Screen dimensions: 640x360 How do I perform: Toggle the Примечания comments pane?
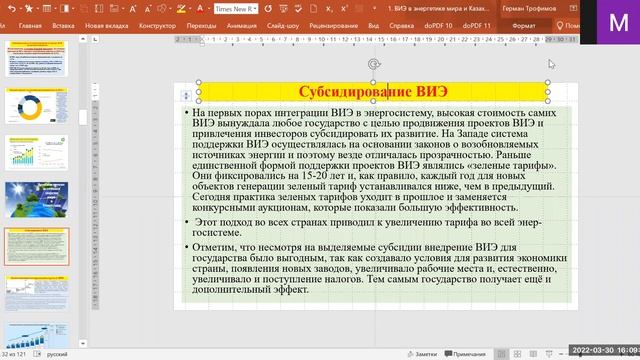(x=465, y=354)
